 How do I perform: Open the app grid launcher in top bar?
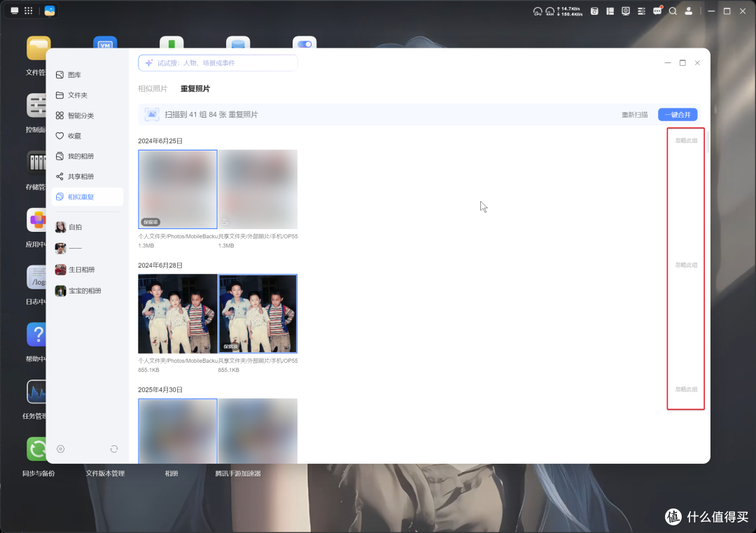pyautogui.click(x=29, y=11)
